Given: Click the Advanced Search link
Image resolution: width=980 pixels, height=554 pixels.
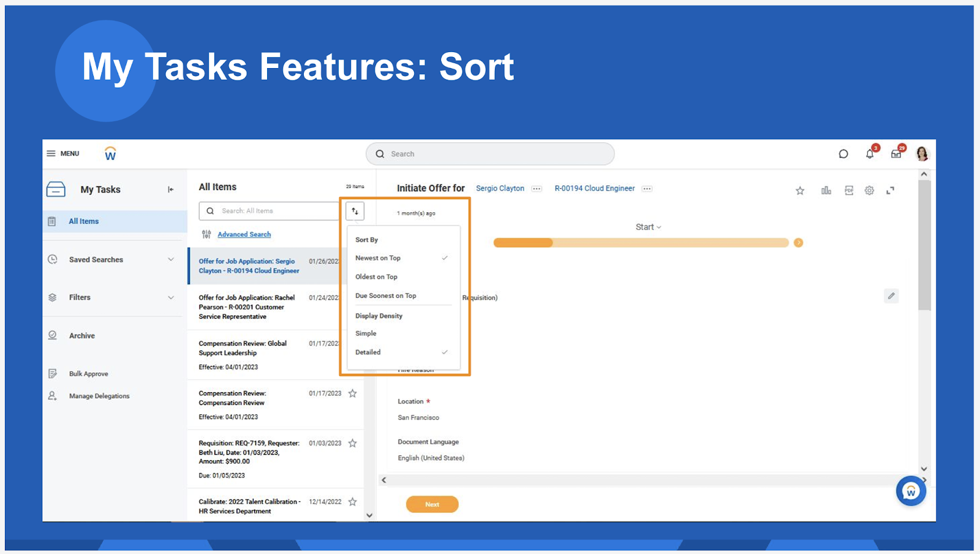Looking at the screenshot, I should coord(244,234).
